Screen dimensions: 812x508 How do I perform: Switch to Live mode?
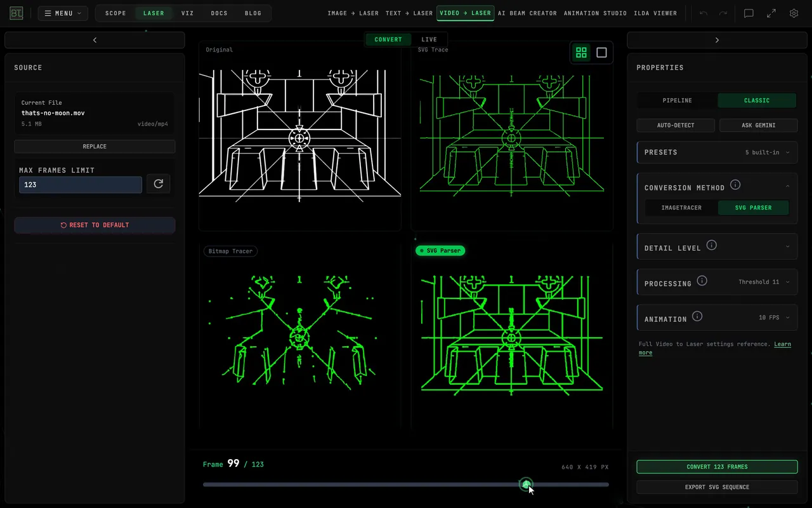[429, 39]
